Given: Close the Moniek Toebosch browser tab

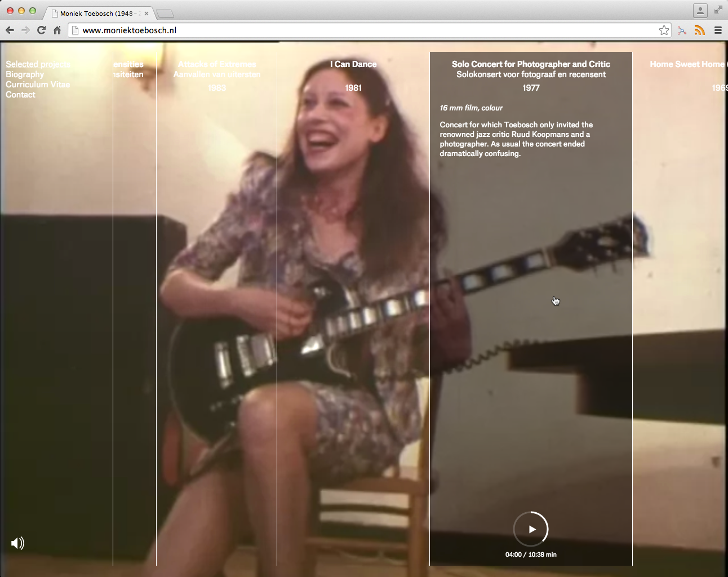Looking at the screenshot, I should (147, 14).
